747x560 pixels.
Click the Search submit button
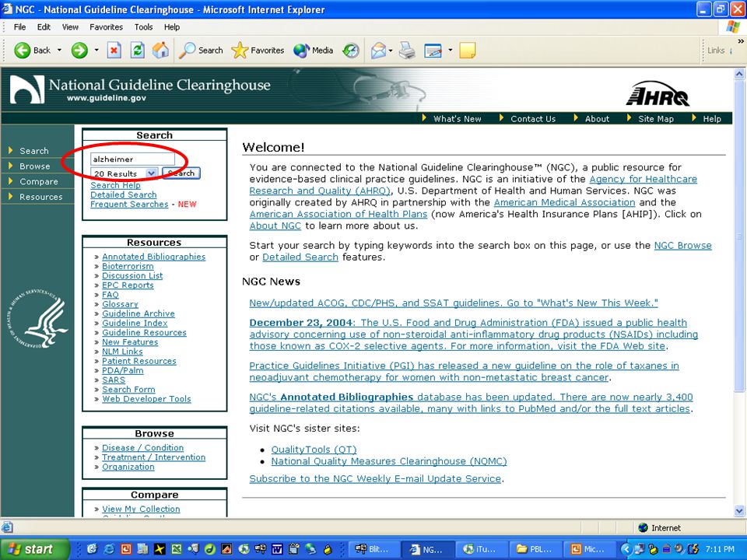click(181, 173)
